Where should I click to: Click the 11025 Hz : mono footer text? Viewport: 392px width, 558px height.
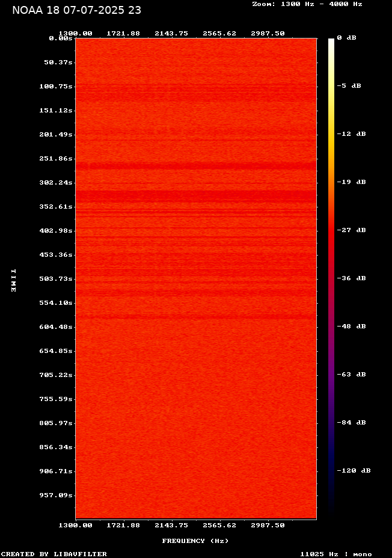click(336, 554)
